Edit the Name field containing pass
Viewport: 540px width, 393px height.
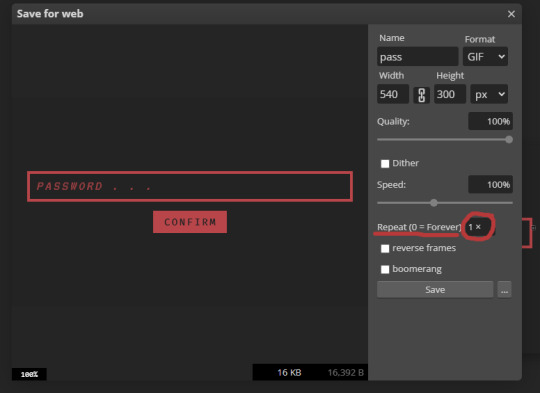pos(417,56)
